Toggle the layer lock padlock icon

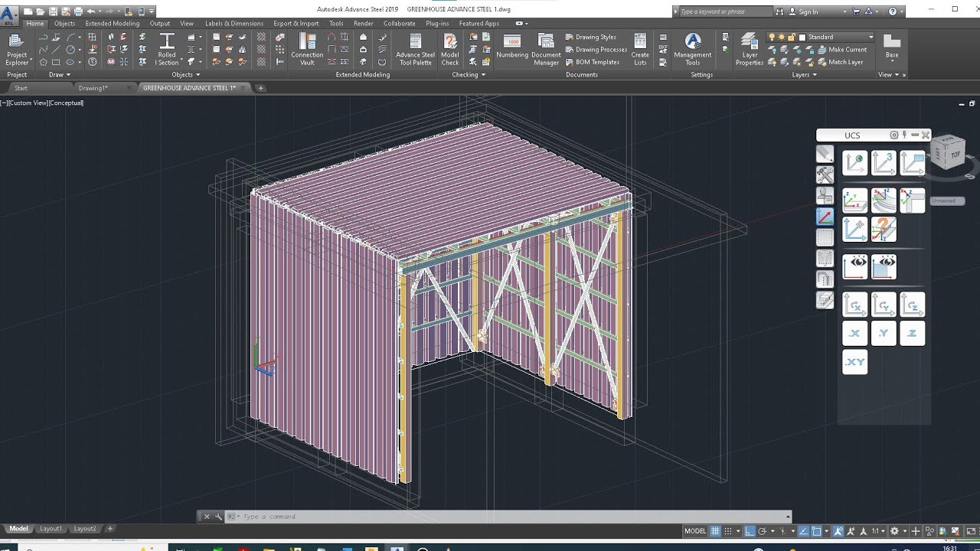click(x=792, y=37)
